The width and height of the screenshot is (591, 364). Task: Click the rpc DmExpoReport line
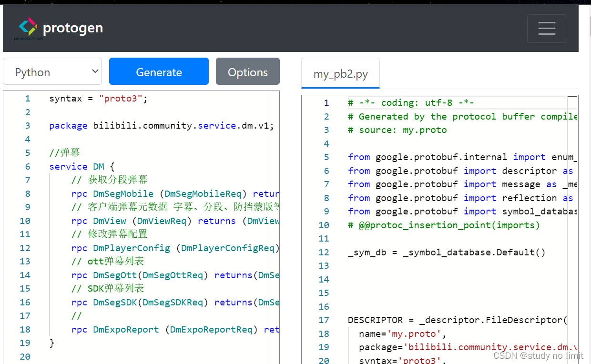tap(175, 330)
